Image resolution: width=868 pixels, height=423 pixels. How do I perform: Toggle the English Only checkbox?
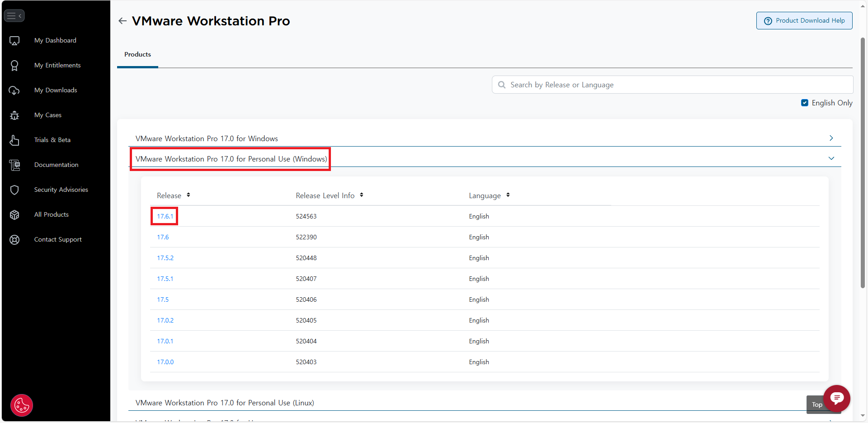pos(805,103)
